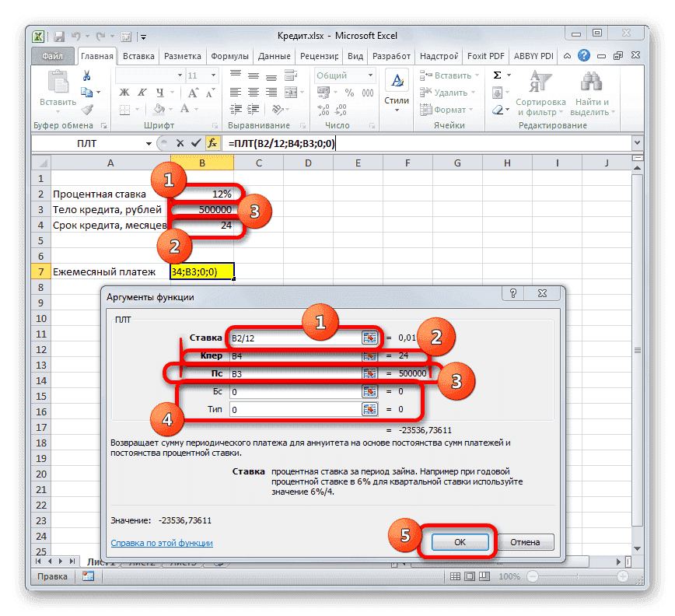The width and height of the screenshot is (675, 616).
Task: Click the Insert Function (fx) icon
Action: [212, 143]
